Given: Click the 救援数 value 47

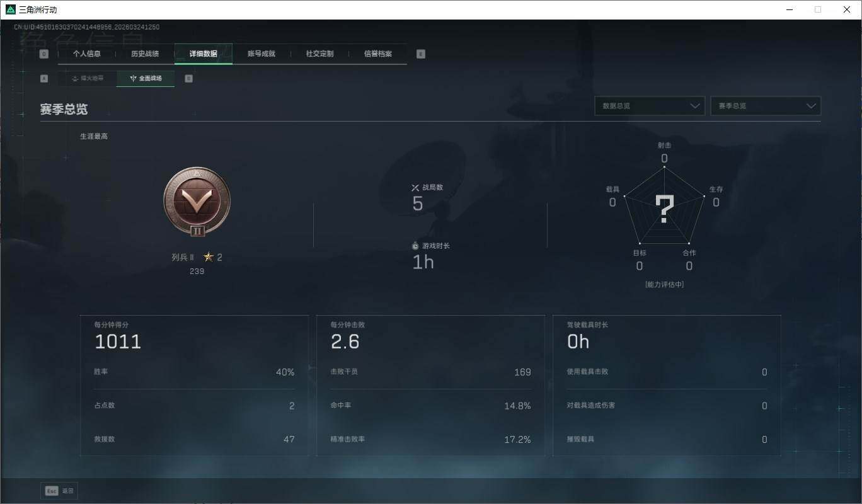Looking at the screenshot, I should click(x=289, y=440).
